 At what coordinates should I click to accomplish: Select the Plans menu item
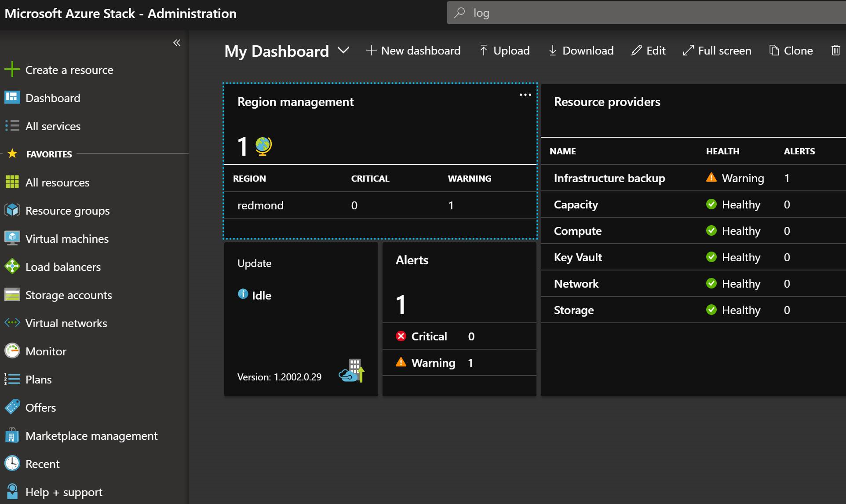pyautogui.click(x=38, y=379)
